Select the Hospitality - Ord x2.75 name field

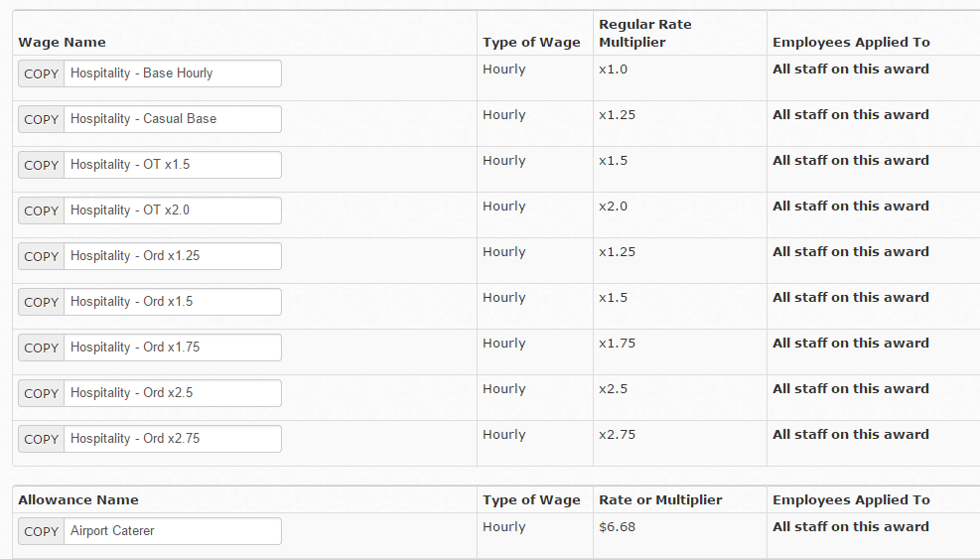[173, 439]
